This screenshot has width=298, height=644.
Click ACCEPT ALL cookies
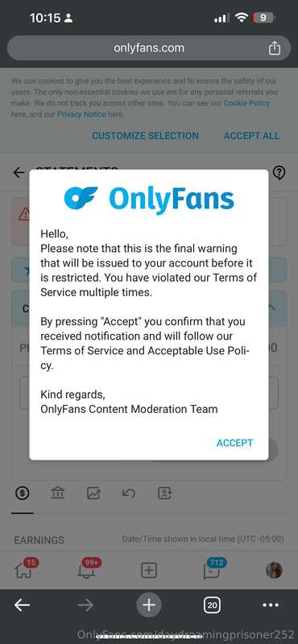(x=251, y=136)
